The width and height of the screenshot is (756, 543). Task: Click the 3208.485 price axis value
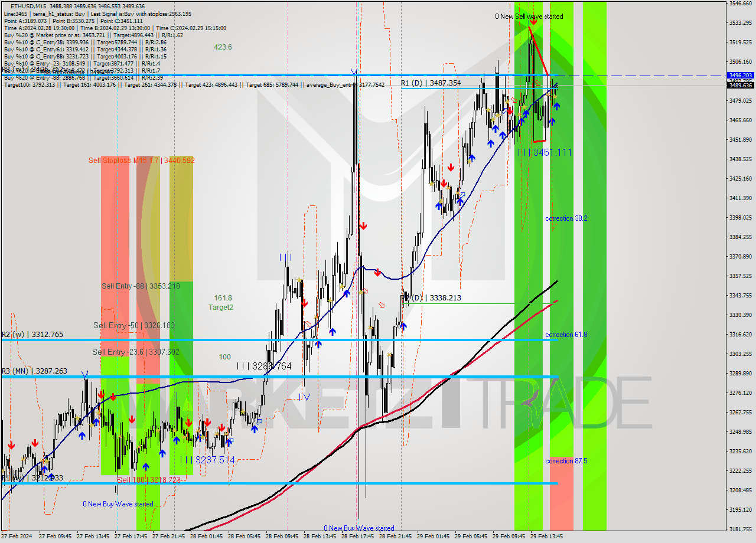click(741, 490)
